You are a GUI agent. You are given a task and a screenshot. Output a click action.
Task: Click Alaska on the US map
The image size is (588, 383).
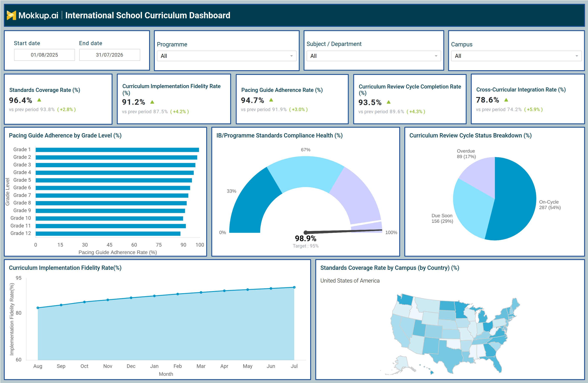(x=401, y=363)
